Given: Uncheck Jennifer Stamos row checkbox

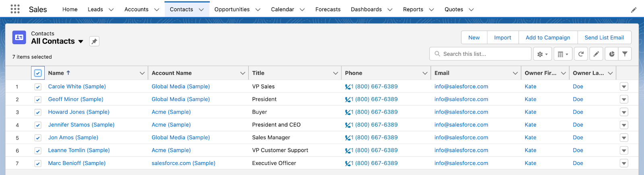Looking at the screenshot, I should click(x=38, y=125).
